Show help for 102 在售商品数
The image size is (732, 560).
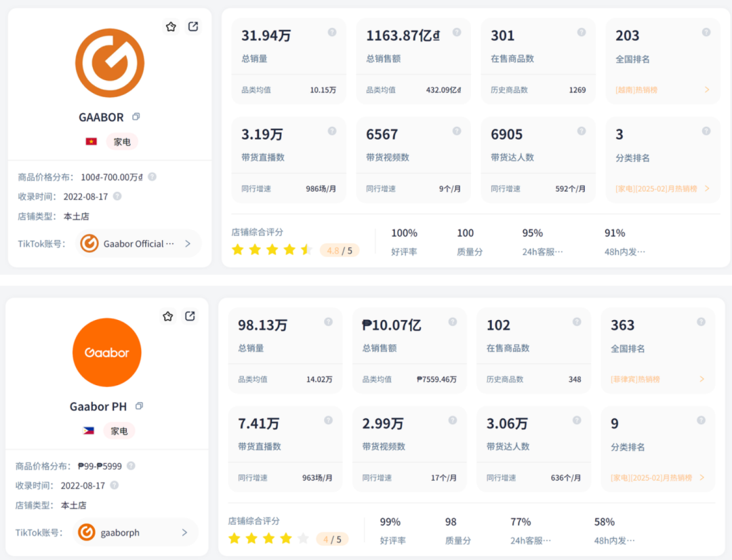[x=577, y=322]
